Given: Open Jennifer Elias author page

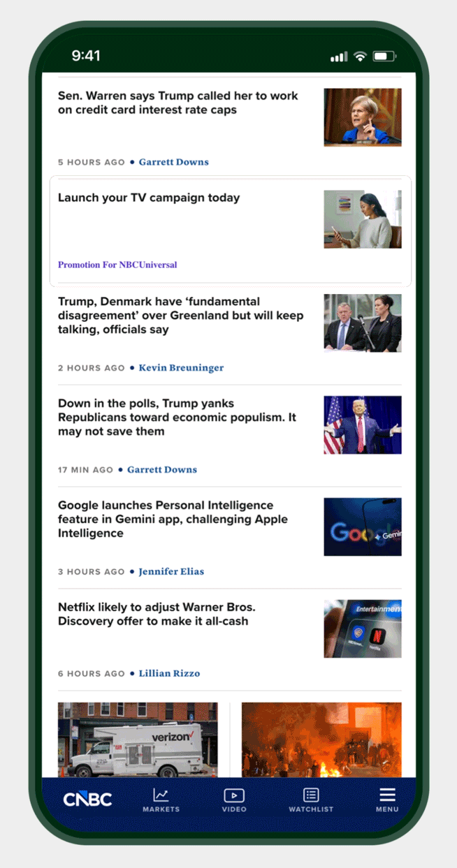Looking at the screenshot, I should point(171,572).
